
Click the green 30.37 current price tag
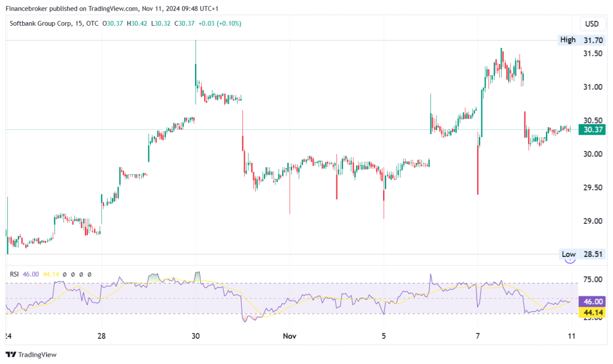tap(592, 130)
